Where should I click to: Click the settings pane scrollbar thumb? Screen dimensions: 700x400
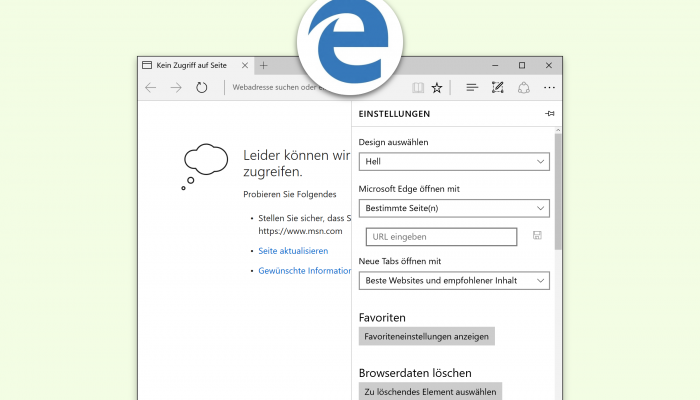[x=558, y=191]
